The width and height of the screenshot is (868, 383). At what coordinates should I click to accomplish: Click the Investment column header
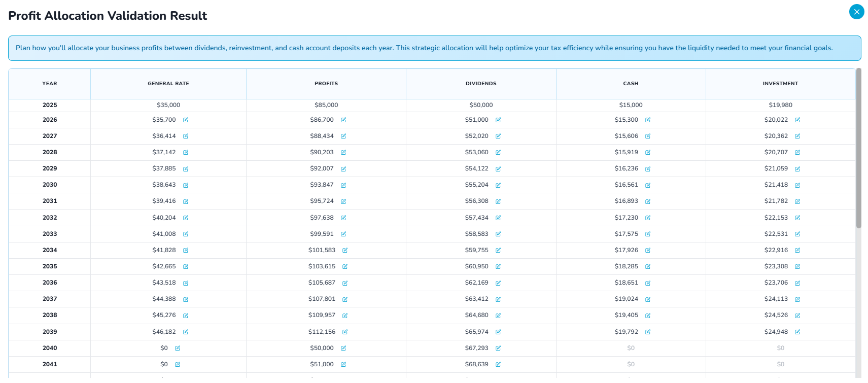click(781, 84)
